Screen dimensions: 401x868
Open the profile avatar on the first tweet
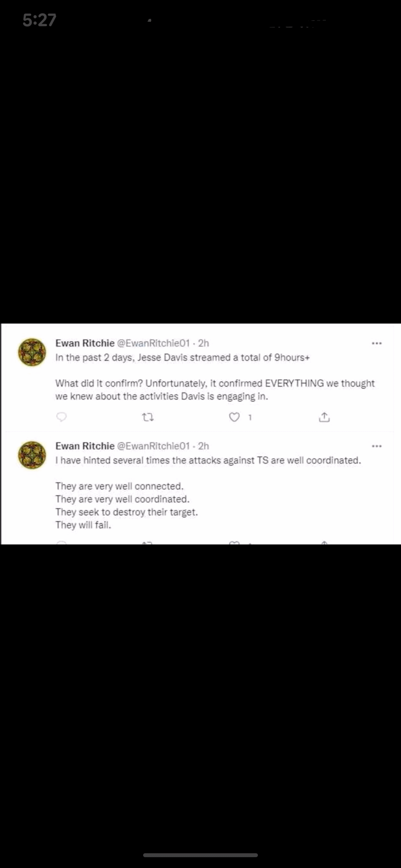(32, 352)
